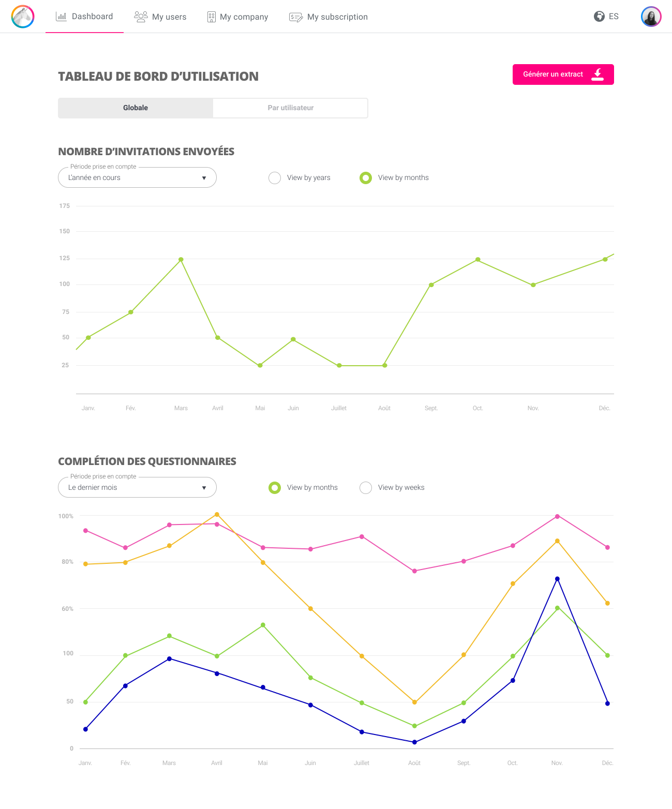Image resolution: width=672 pixels, height=809 pixels.
Task: Click the Mars data point on invitations chart
Action: [181, 260]
